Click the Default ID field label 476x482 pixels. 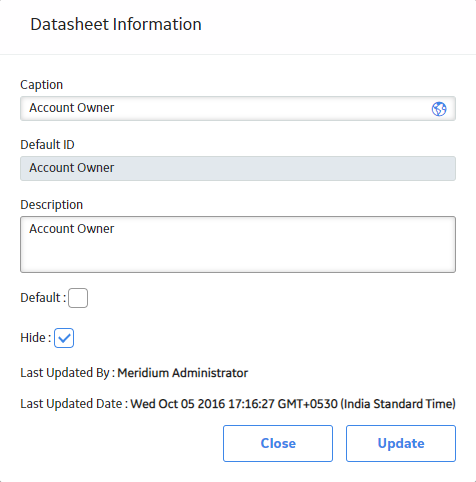click(47, 145)
